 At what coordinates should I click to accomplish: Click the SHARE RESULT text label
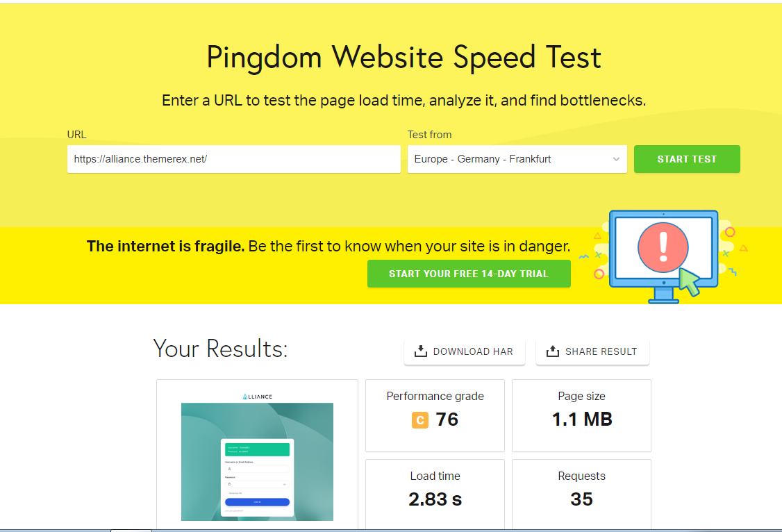point(601,351)
